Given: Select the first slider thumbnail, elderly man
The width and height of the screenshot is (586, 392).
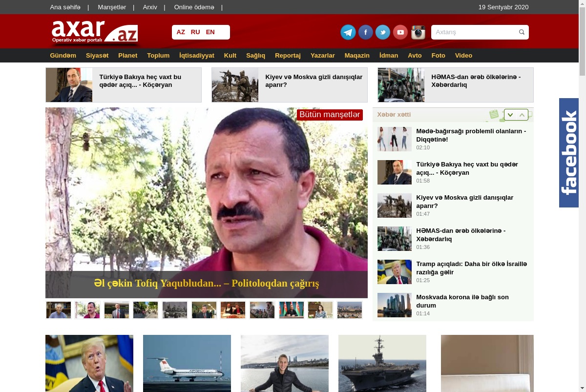Looking at the screenshot, I should pyautogui.click(x=59, y=310).
